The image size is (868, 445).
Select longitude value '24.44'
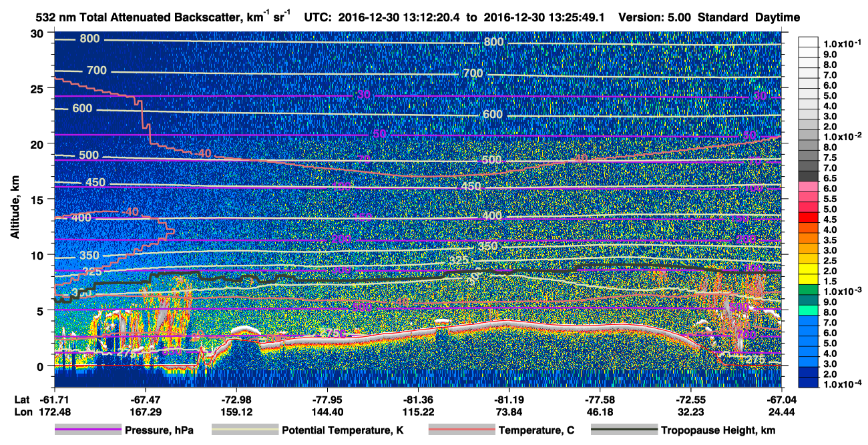point(782,412)
